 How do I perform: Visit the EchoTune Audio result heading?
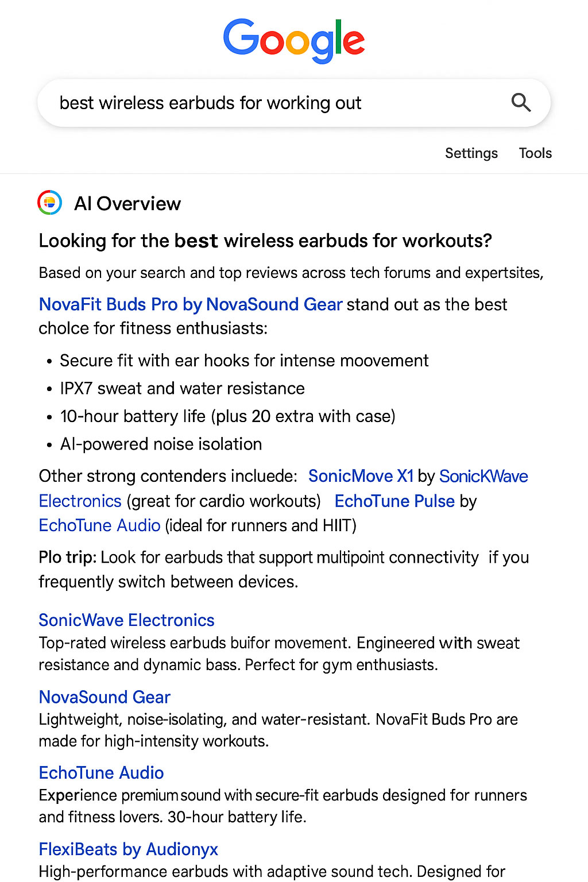click(101, 773)
